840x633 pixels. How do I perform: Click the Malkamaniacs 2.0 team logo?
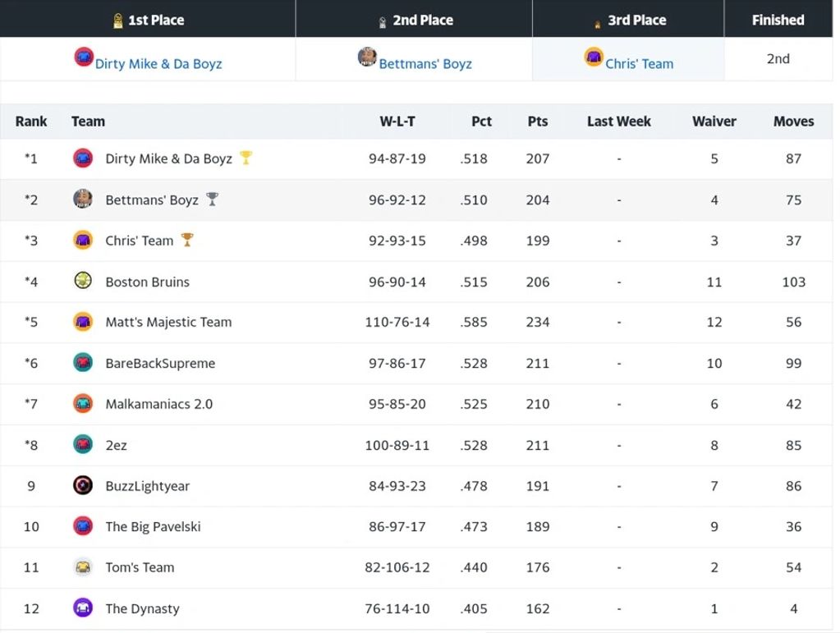click(x=82, y=403)
